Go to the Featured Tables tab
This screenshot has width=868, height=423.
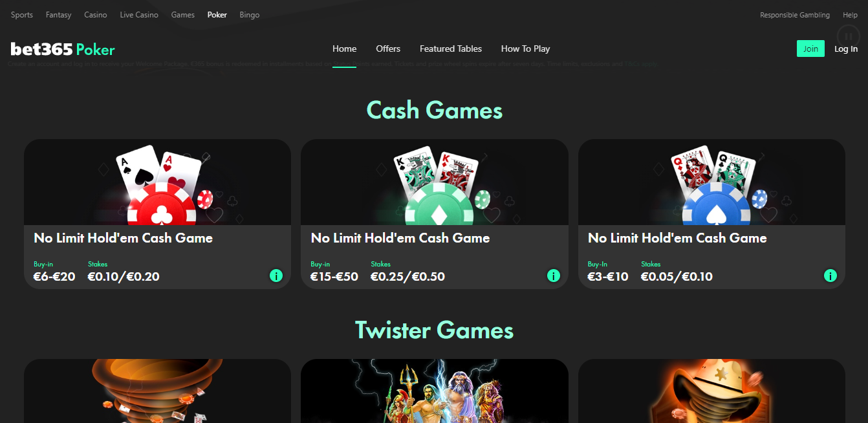451,49
